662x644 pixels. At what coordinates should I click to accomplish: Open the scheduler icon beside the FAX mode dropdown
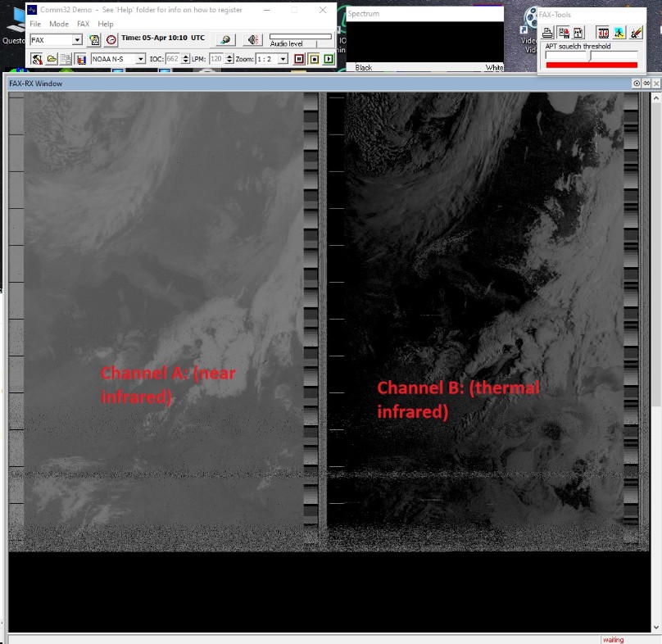(94, 40)
